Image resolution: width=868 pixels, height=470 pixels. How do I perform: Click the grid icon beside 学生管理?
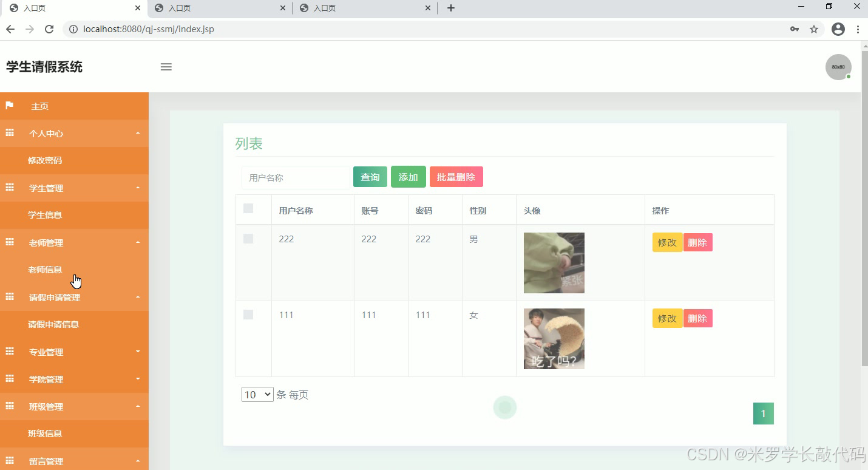[x=9, y=188]
